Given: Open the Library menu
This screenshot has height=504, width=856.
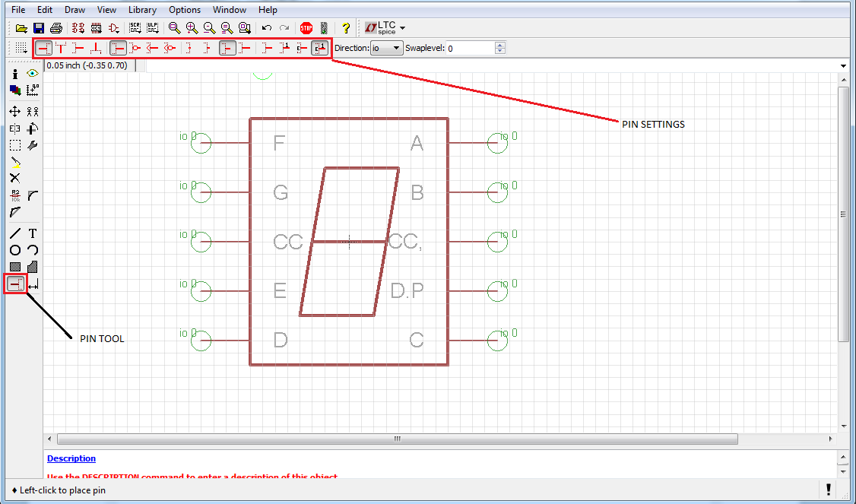Looking at the screenshot, I should tap(142, 9).
